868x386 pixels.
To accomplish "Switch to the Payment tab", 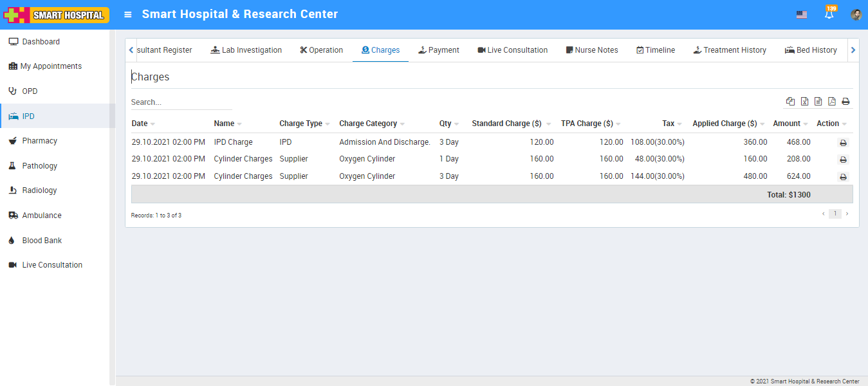I will tap(438, 50).
